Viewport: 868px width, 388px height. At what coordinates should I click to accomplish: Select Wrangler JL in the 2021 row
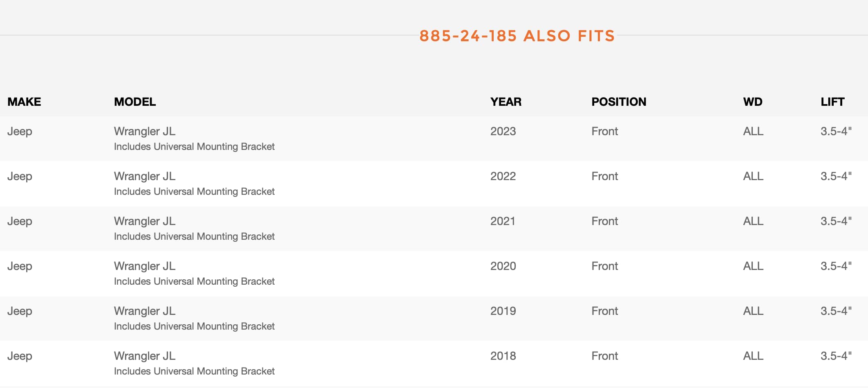[x=145, y=221]
